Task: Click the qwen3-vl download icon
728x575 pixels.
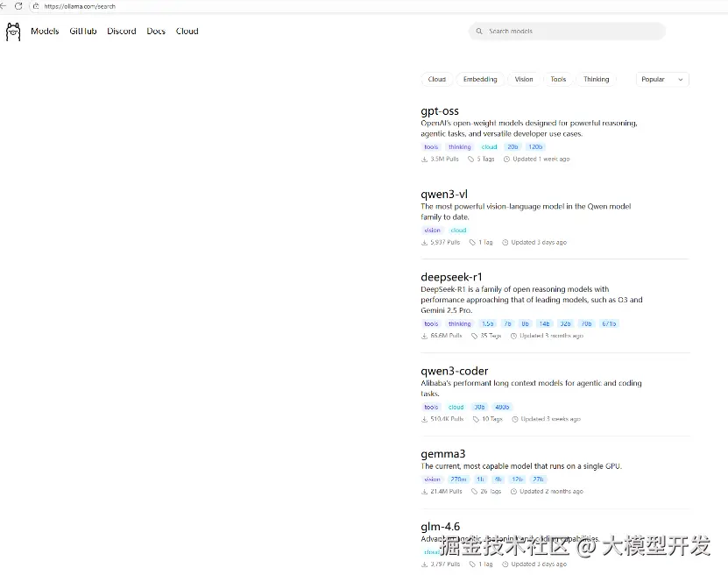Action: pos(424,243)
